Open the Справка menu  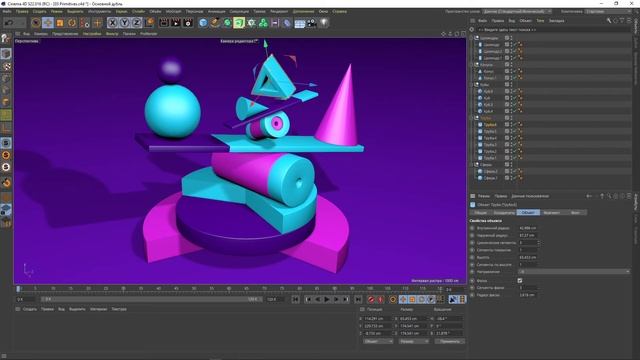click(340, 11)
